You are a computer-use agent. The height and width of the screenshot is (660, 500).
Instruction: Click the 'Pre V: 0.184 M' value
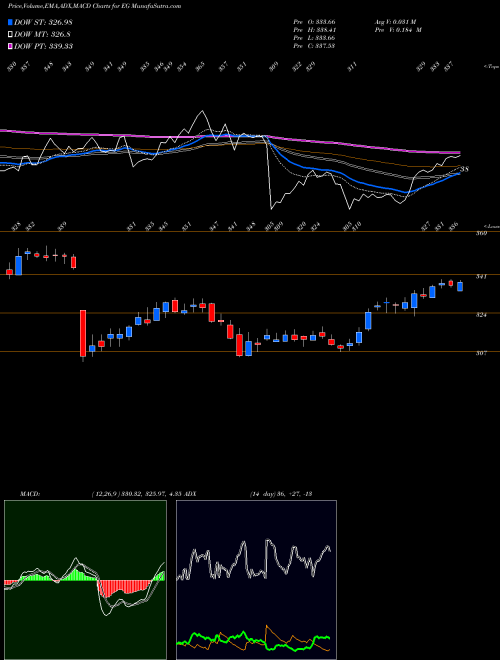[x=398, y=30]
